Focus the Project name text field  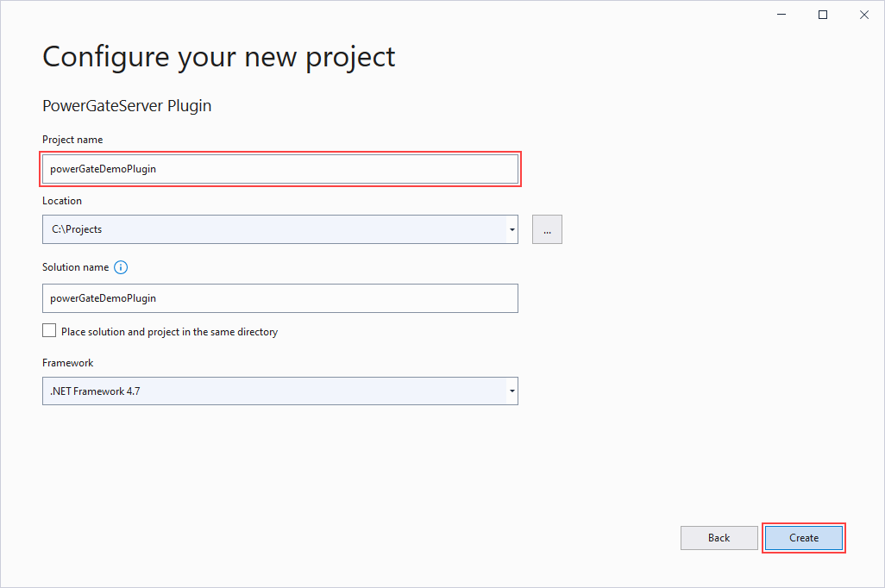[x=279, y=169]
